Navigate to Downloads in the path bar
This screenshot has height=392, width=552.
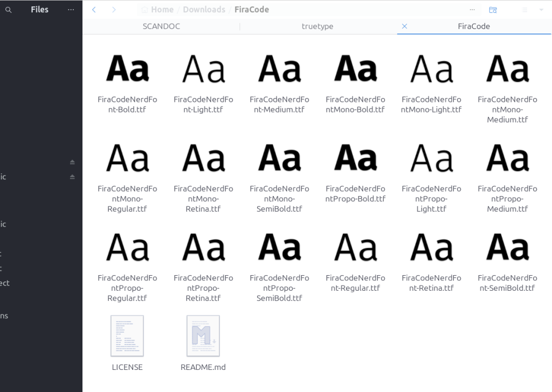[204, 10]
